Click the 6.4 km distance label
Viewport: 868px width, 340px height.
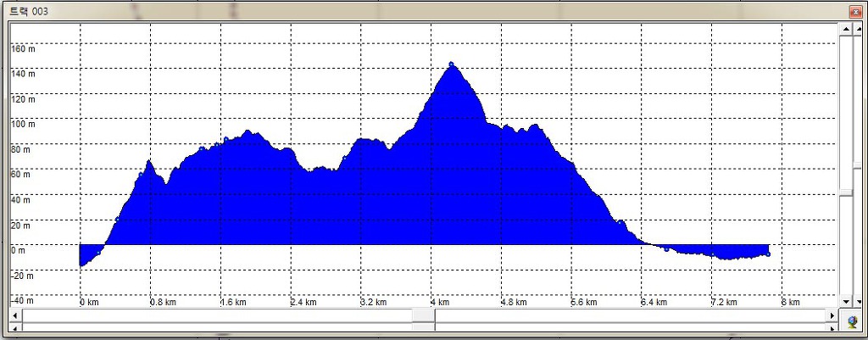654,303
